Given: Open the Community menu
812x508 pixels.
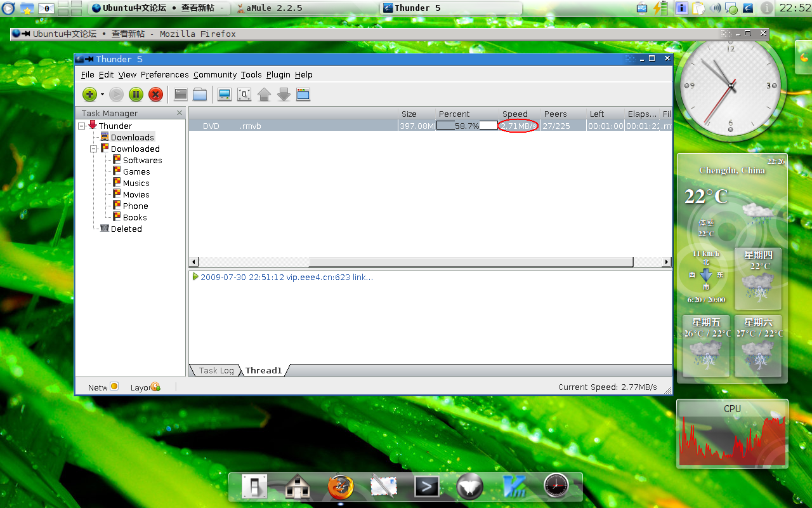Looking at the screenshot, I should 215,74.
